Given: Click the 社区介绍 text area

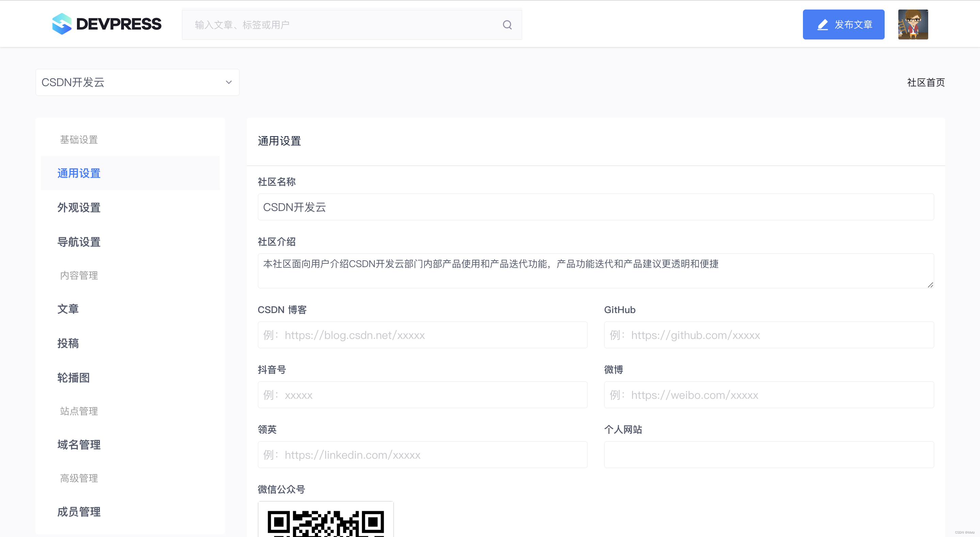Looking at the screenshot, I should pyautogui.click(x=596, y=271).
